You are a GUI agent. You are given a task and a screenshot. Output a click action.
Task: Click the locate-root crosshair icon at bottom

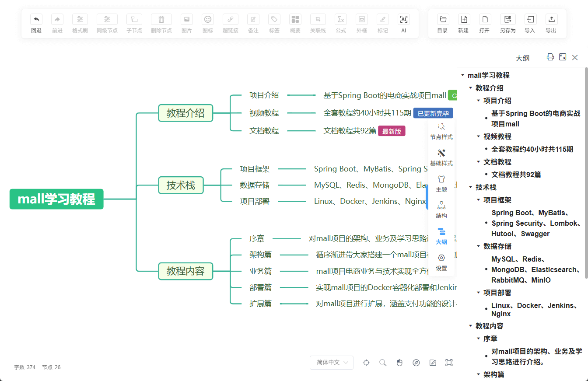[366, 363]
